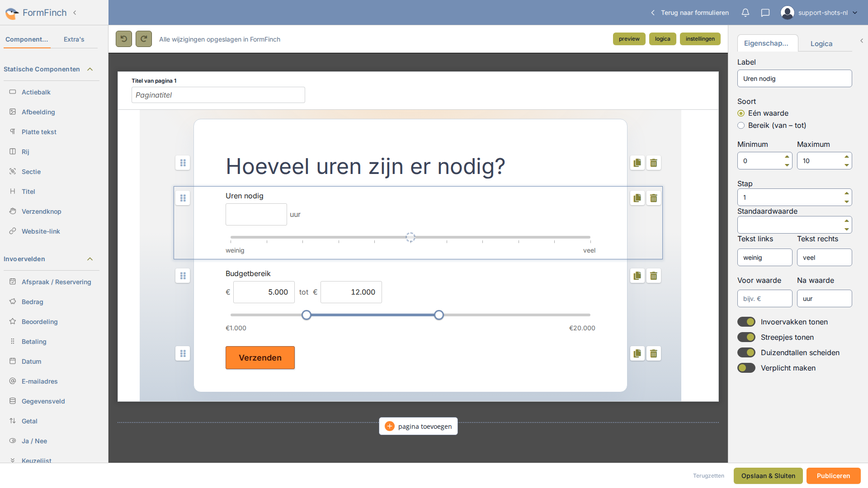This screenshot has width=868, height=488.
Task: Increase the Maximum value stepper
Action: (x=847, y=157)
